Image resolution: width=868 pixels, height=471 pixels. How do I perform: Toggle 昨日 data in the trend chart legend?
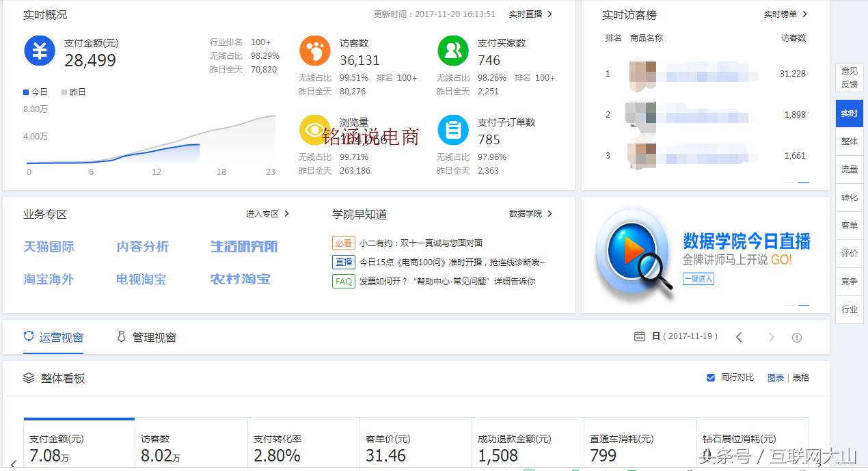tap(72, 92)
